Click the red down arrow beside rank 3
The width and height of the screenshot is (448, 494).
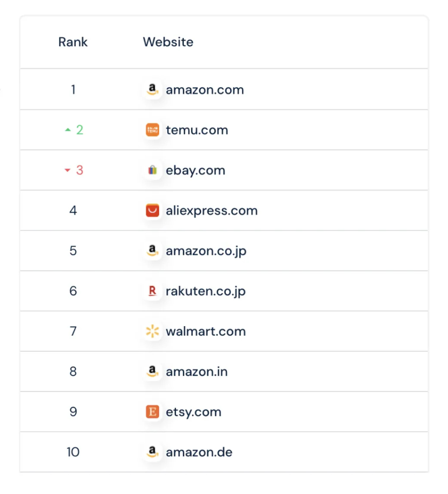(68, 170)
